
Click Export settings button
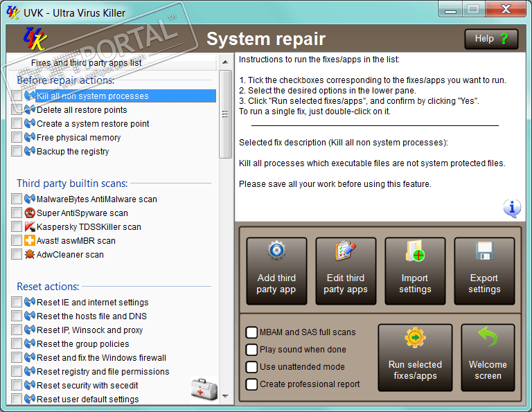click(x=484, y=271)
